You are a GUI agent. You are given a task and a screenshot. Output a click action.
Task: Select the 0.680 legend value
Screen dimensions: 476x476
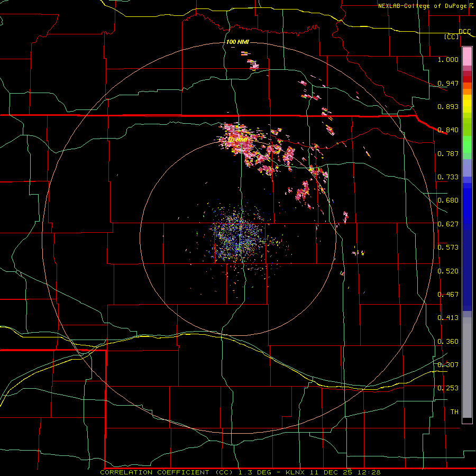tap(448, 200)
